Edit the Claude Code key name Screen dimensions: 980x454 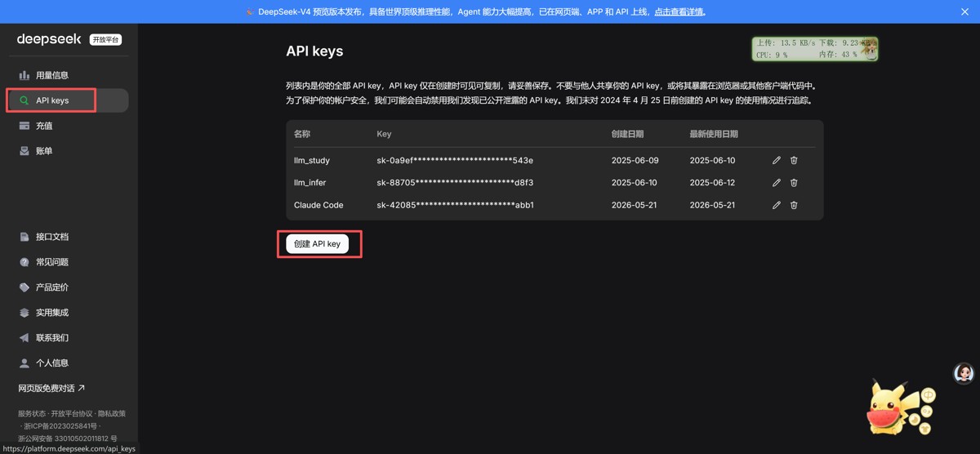click(777, 205)
